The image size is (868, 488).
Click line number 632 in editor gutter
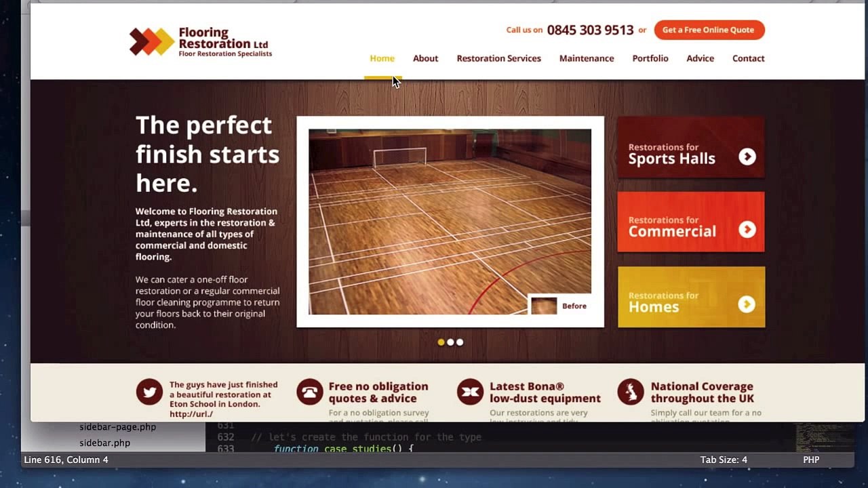[226, 437]
